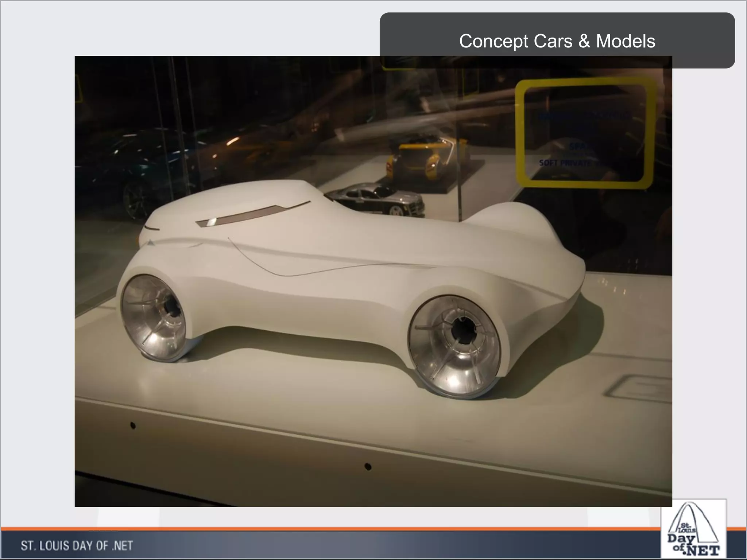
Task: Click the 'SOFT PRIVATE' text on the sign
Action: pos(565,163)
